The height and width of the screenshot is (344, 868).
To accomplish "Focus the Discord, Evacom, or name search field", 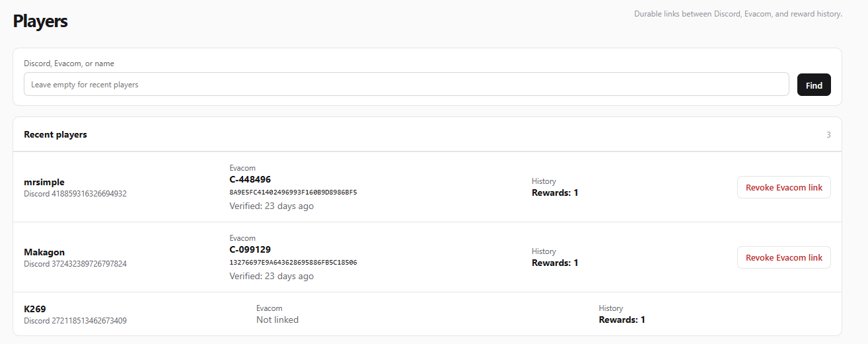I will [x=406, y=84].
